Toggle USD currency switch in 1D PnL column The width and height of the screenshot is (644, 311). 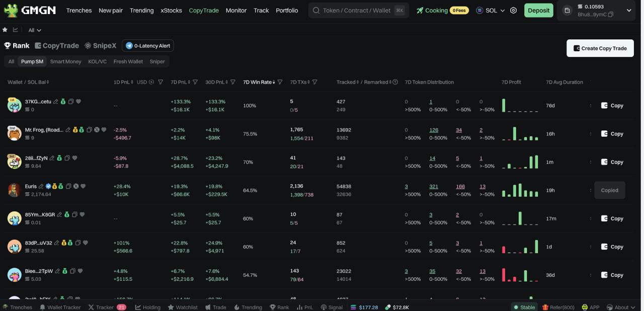click(151, 82)
